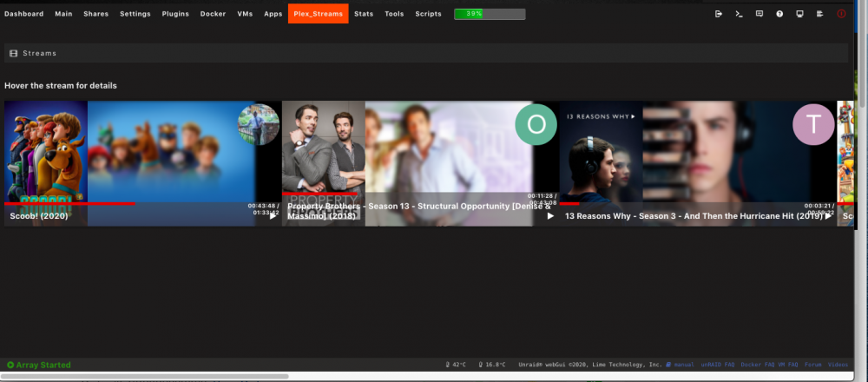Click the 'Array Started' status text
868x382 pixels.
43,365
